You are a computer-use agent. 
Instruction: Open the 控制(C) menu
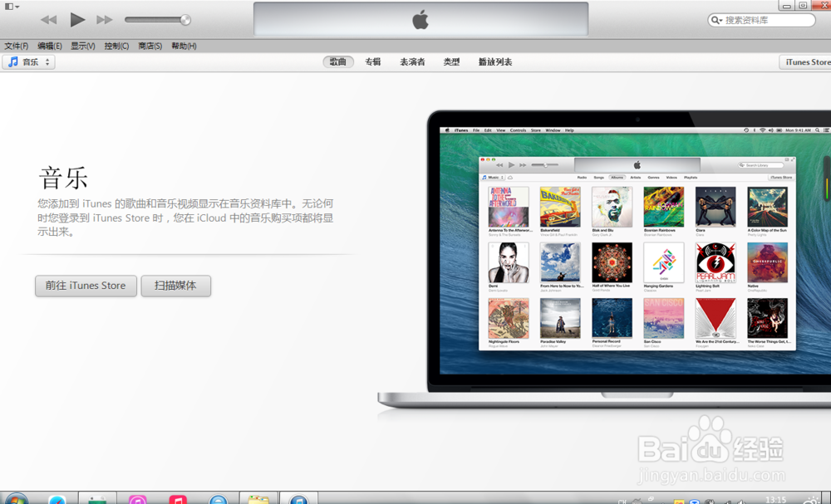point(116,46)
